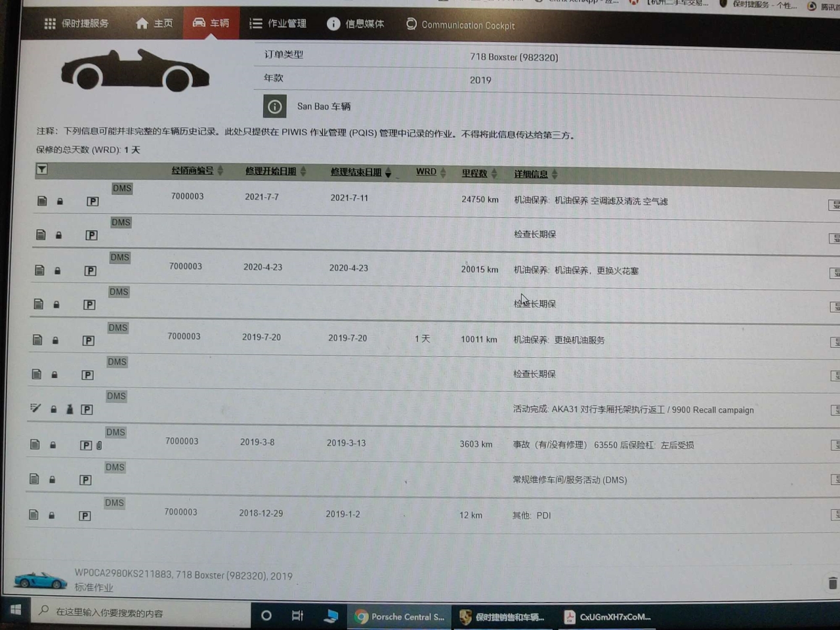Image resolution: width=840 pixels, height=630 pixels.
Task: Open the 保时捷服务 apps grid menu
Action: pyautogui.click(x=76, y=24)
